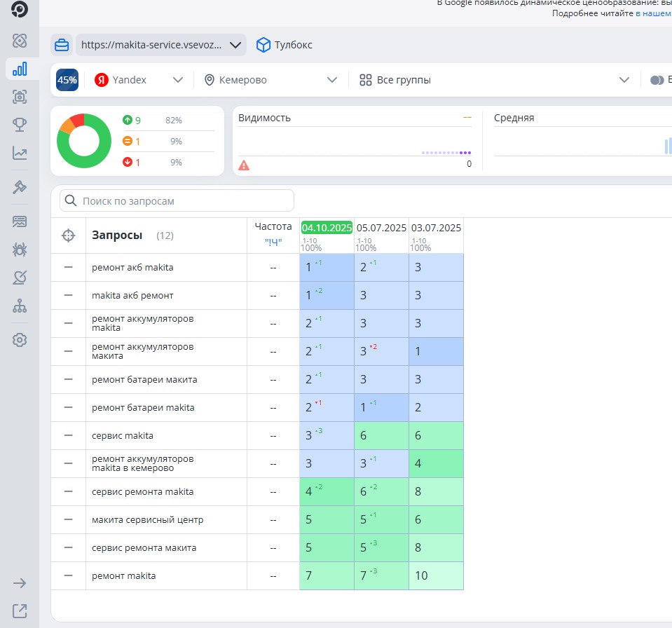
Task: Click the dash toggle for 'ремонт makita' row
Action: coord(68,575)
